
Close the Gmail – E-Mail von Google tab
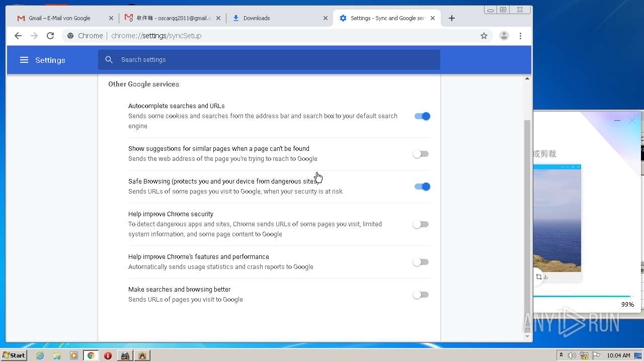(111, 18)
